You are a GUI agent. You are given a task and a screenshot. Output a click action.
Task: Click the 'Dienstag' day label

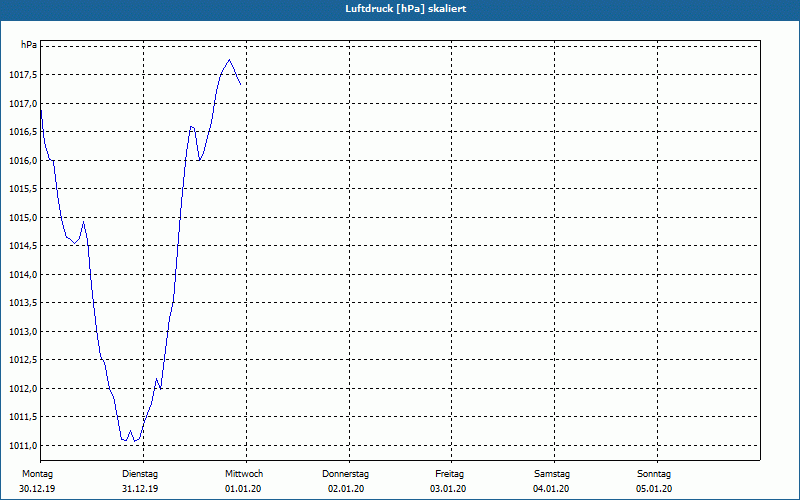tap(140, 474)
